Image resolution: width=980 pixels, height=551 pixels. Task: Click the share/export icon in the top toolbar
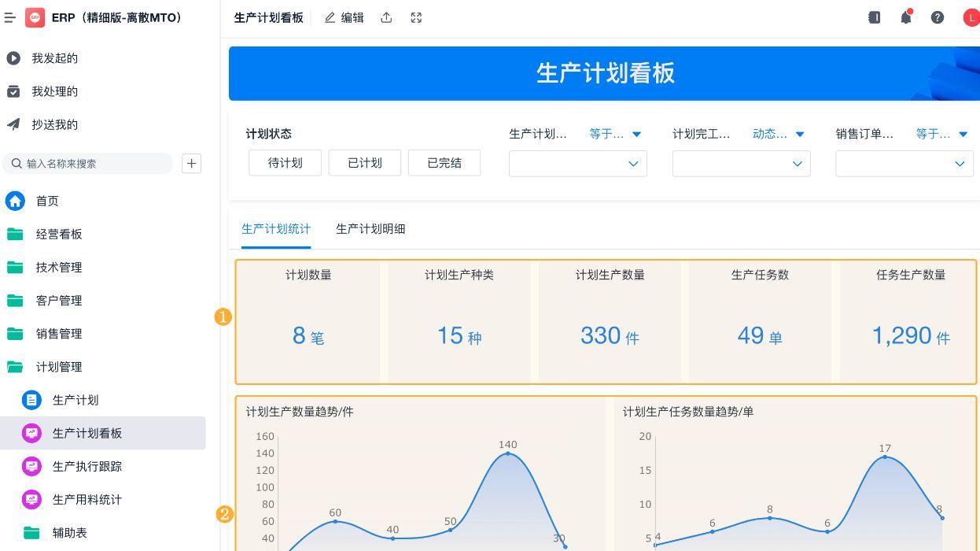[x=386, y=17]
